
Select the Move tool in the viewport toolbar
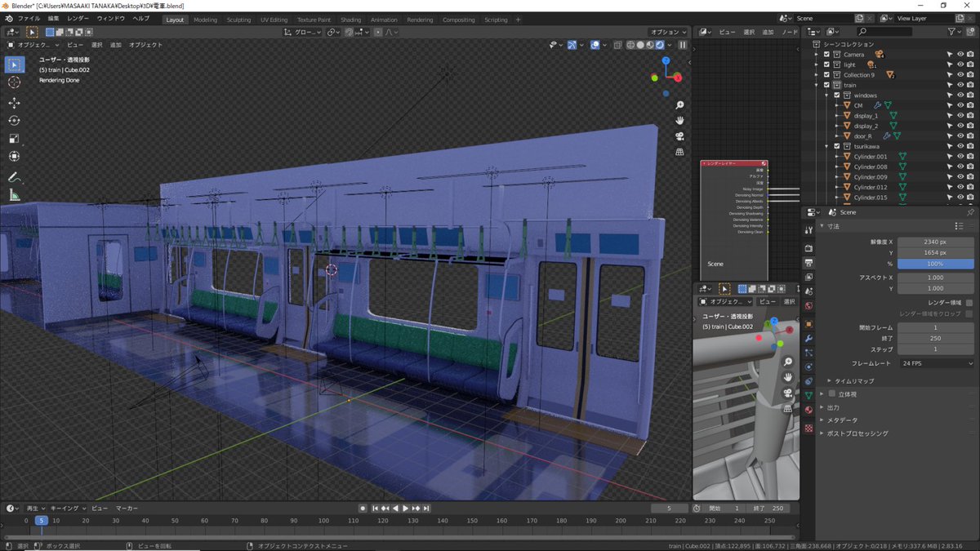pyautogui.click(x=14, y=103)
